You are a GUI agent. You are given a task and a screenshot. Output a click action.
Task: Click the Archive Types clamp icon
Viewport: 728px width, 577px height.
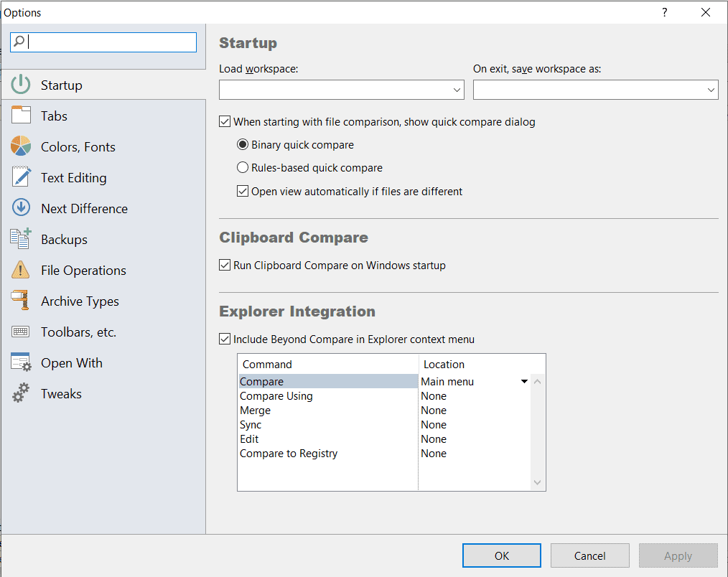[21, 300]
